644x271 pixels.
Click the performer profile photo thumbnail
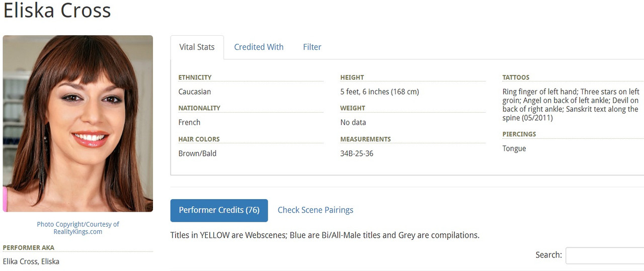(x=78, y=123)
